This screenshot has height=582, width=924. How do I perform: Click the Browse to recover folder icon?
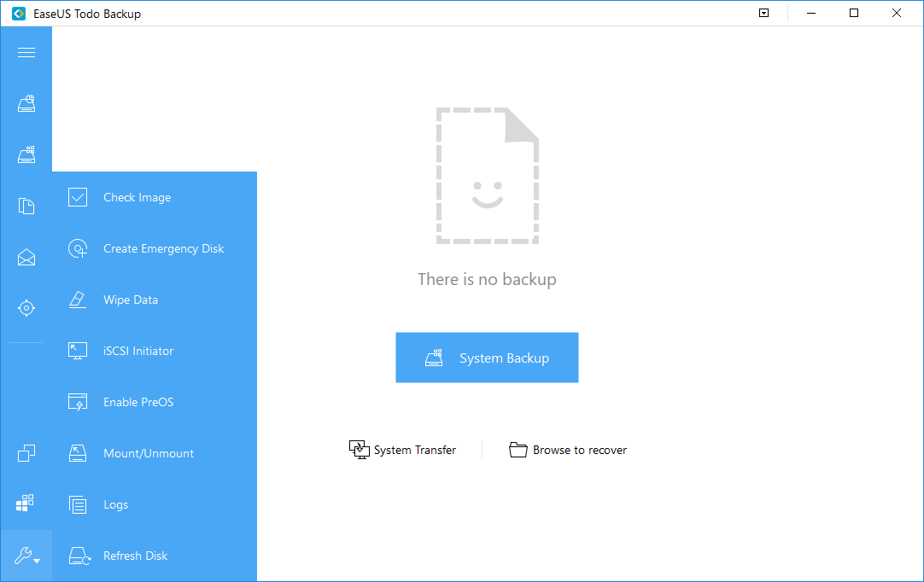518,450
